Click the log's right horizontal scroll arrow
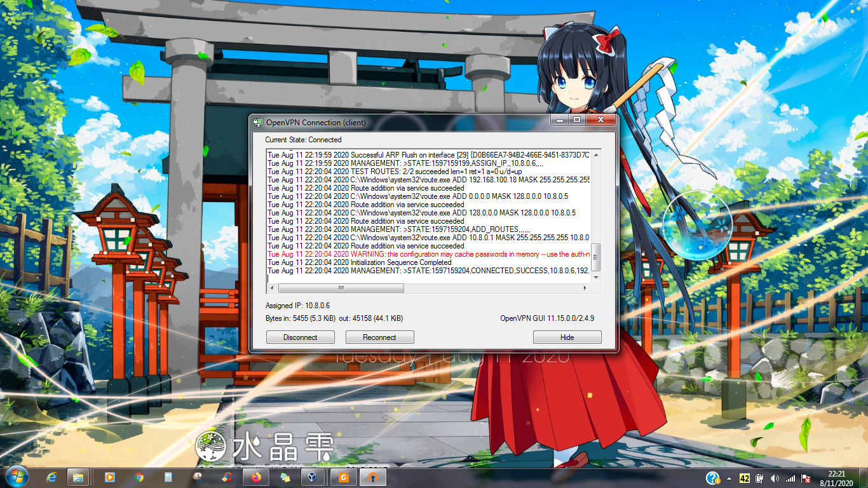Viewport: 868px width, 488px height. tap(585, 288)
